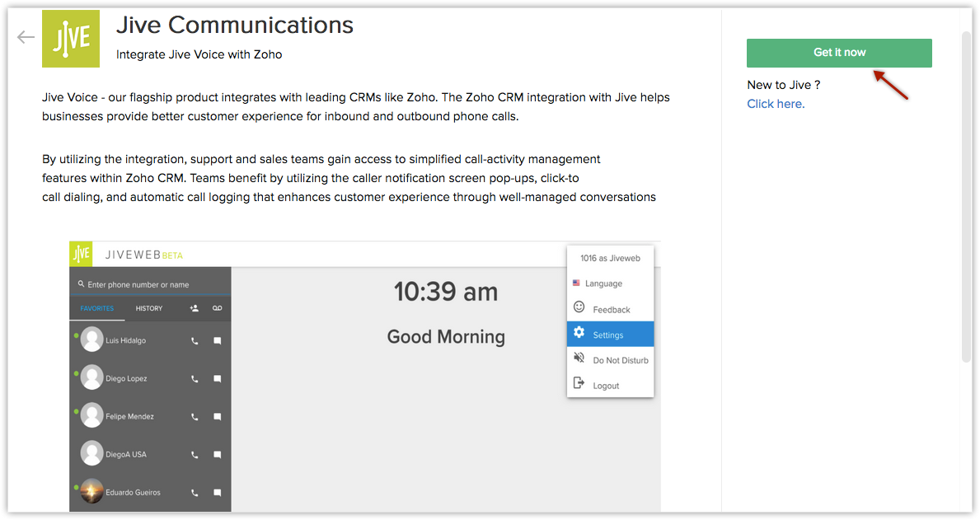
Task: Choose Settings in the dropdown menu
Action: pos(610,335)
